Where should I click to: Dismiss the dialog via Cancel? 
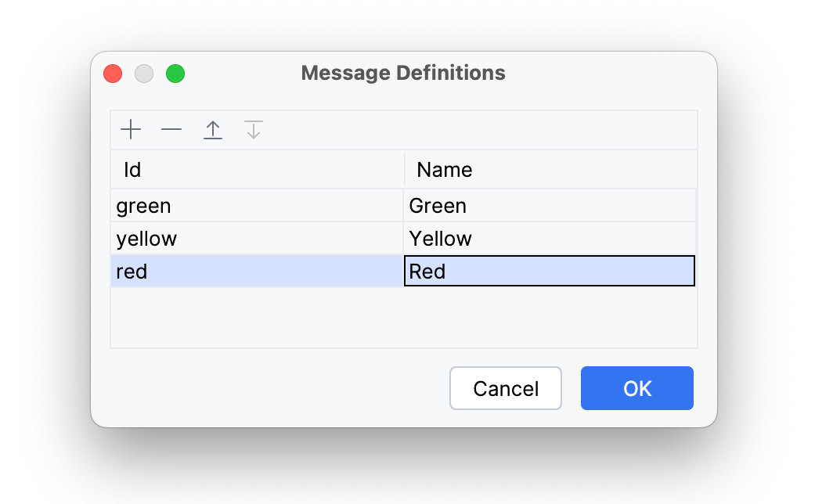coord(505,388)
